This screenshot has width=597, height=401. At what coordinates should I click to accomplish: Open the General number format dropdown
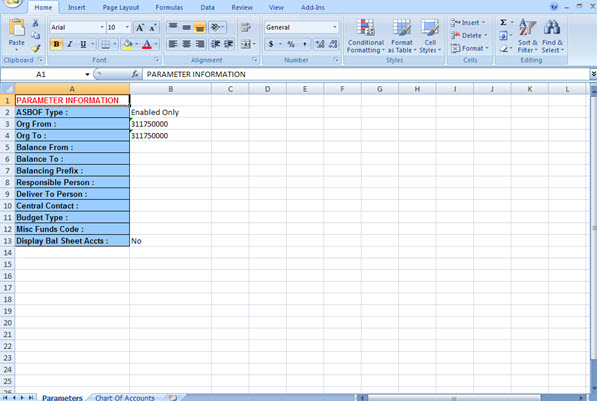click(335, 27)
